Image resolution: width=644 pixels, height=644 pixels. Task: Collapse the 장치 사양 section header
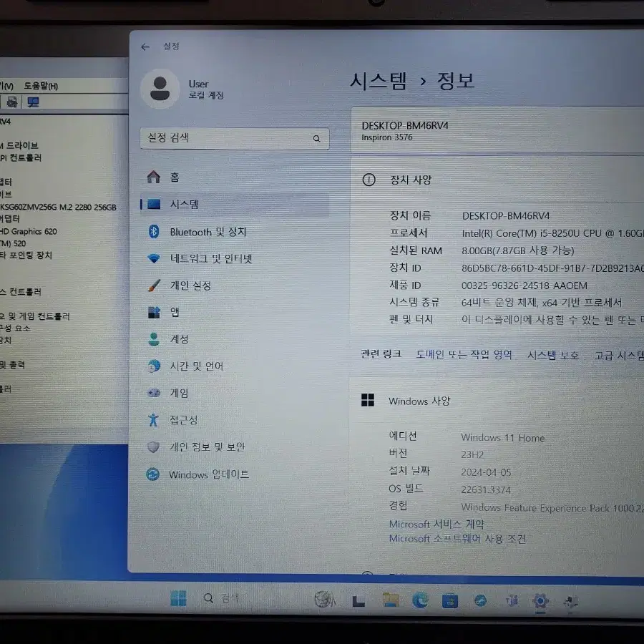pos(497,180)
